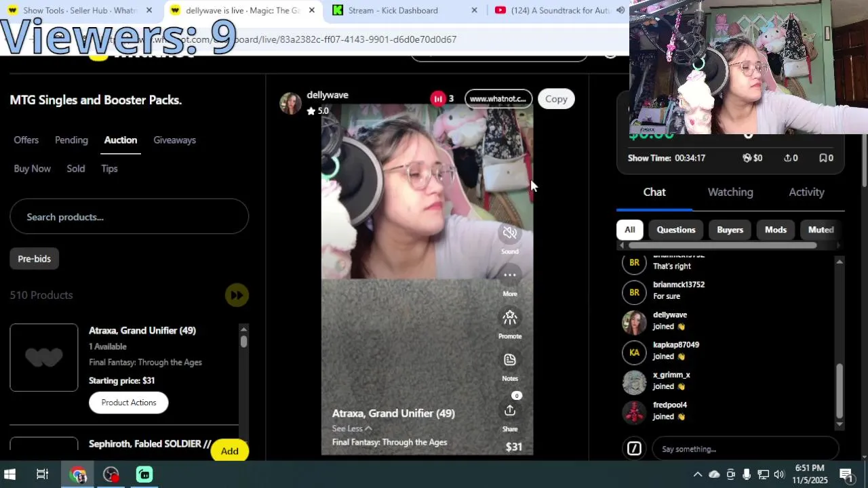The height and width of the screenshot is (488, 868).
Task: Open the notification center icon
Action: click(x=846, y=474)
